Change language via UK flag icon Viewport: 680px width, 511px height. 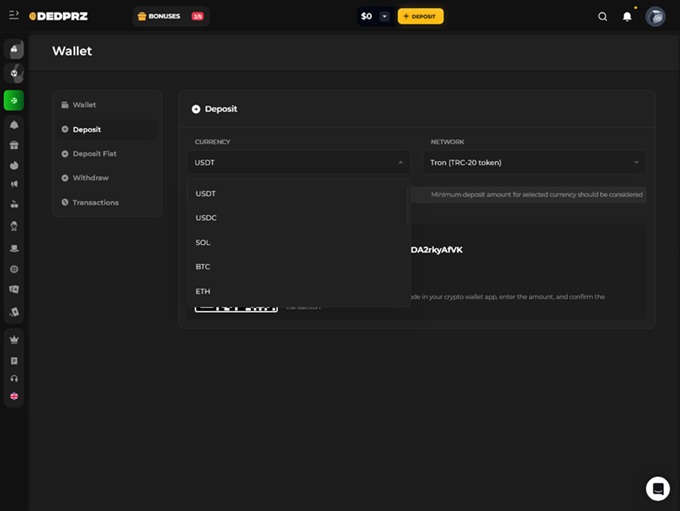click(x=14, y=396)
